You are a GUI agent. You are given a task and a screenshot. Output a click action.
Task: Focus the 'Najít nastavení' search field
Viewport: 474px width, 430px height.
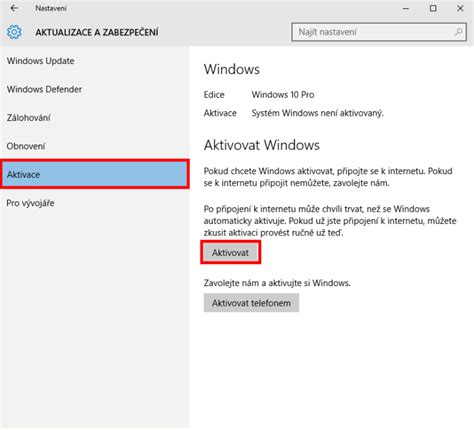tap(379, 32)
